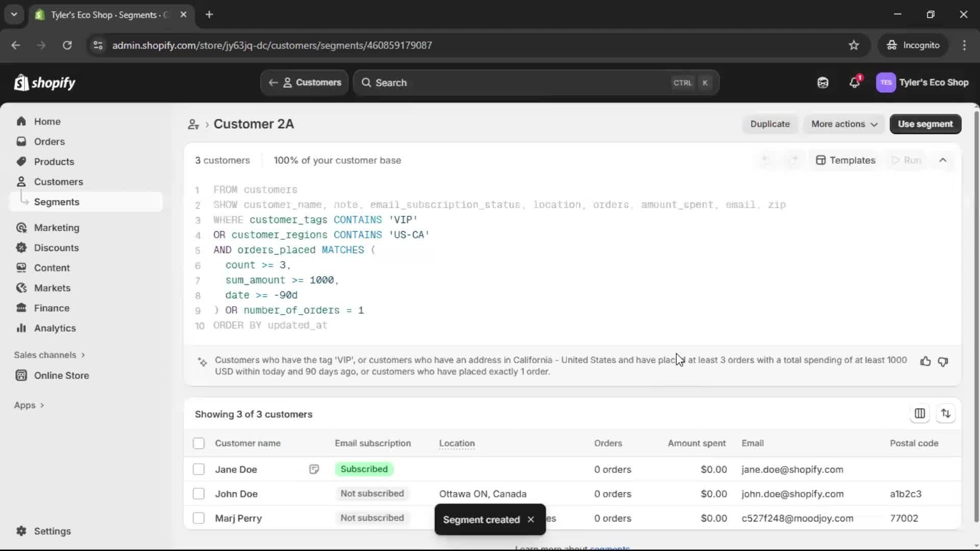Expand the Apps section in sidebar
The height and width of the screenshot is (551, 980).
pyautogui.click(x=29, y=405)
